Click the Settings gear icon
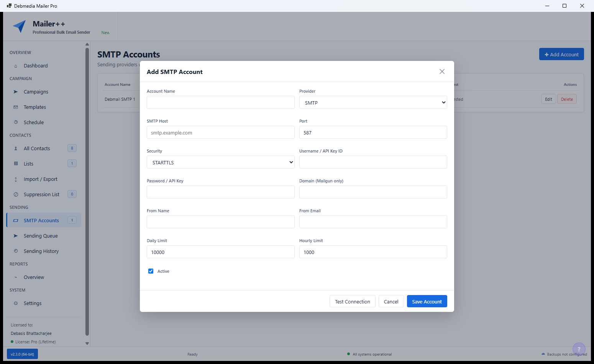Image resolution: width=594 pixels, height=364 pixels. tap(16, 303)
